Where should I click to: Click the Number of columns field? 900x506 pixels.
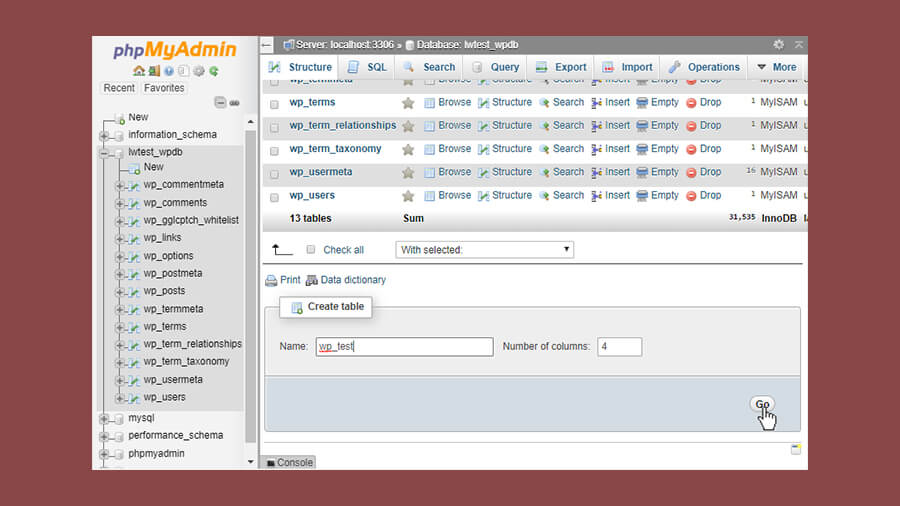pos(619,347)
